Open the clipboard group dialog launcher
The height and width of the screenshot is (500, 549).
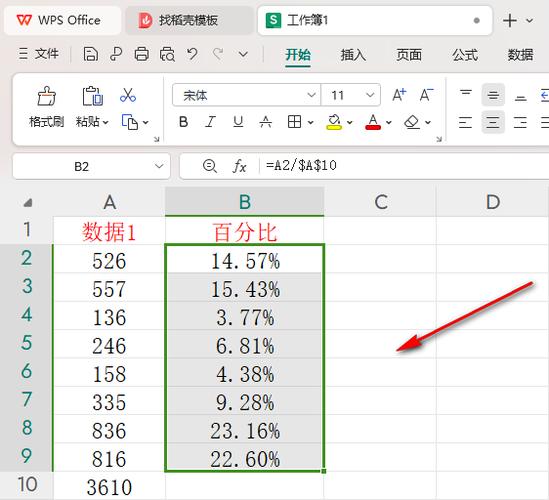click(x=157, y=139)
